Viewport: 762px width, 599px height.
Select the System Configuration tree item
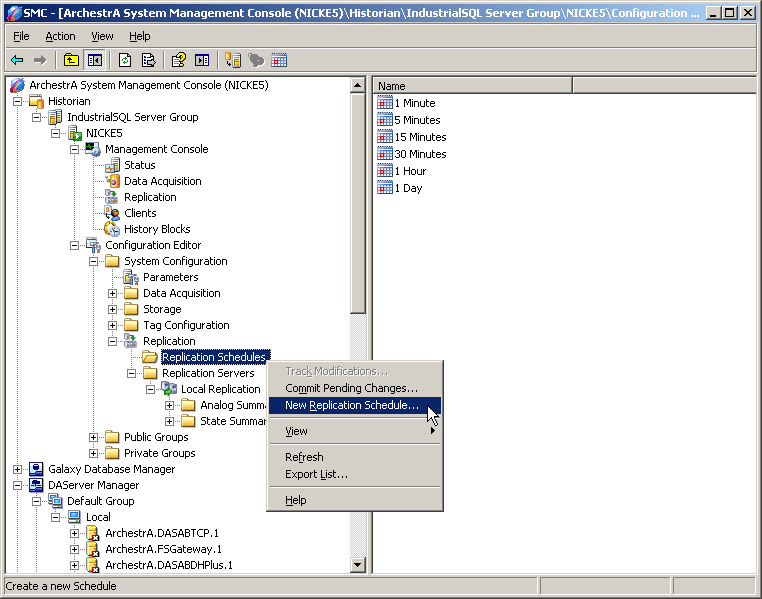pyautogui.click(x=175, y=261)
